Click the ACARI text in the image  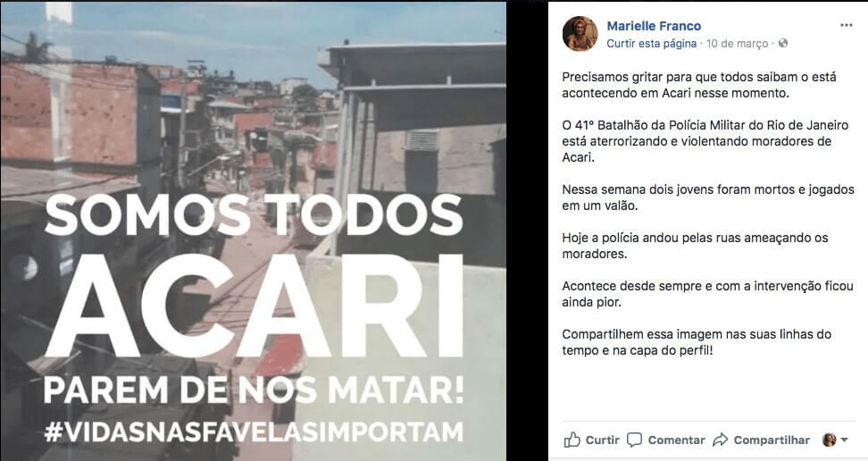(254, 306)
